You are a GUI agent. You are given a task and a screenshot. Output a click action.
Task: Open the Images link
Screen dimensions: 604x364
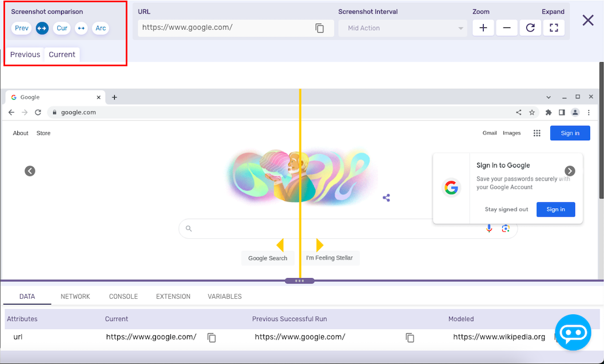[511, 133]
